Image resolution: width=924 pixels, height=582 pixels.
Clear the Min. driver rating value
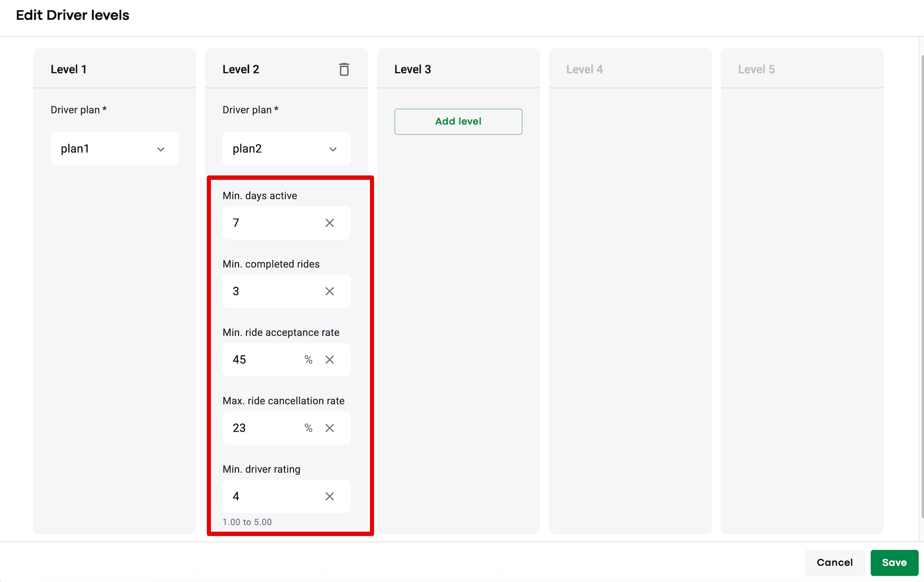329,496
